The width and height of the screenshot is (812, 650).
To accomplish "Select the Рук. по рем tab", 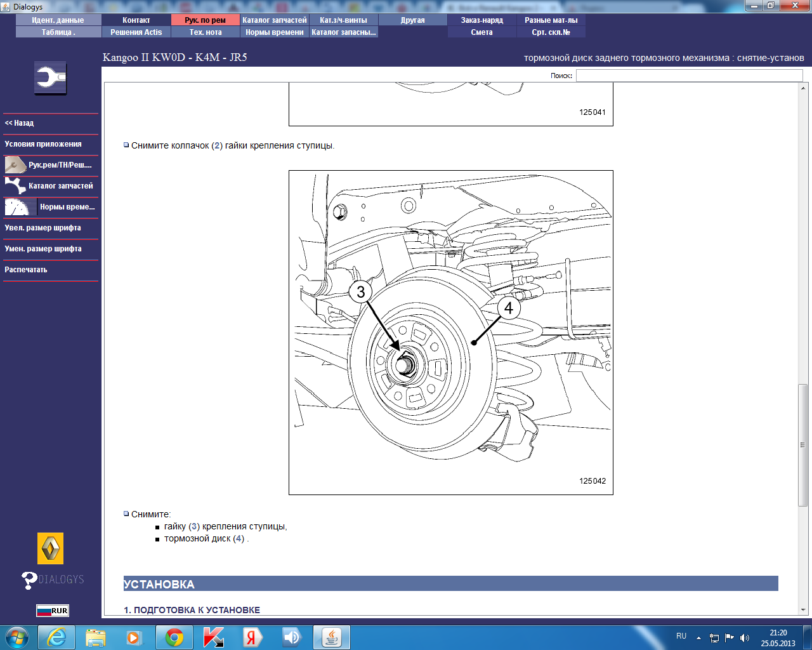I will tap(206, 20).
